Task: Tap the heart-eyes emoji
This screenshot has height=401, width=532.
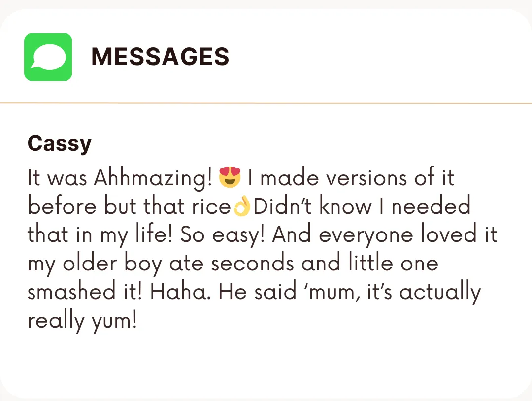Action: [x=231, y=178]
